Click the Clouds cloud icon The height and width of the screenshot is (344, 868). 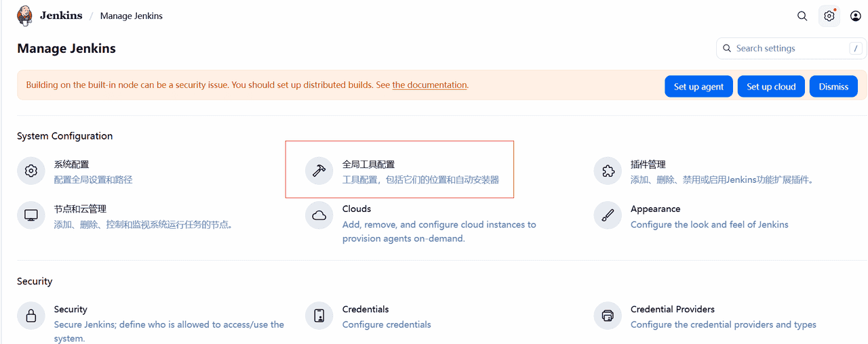click(319, 216)
